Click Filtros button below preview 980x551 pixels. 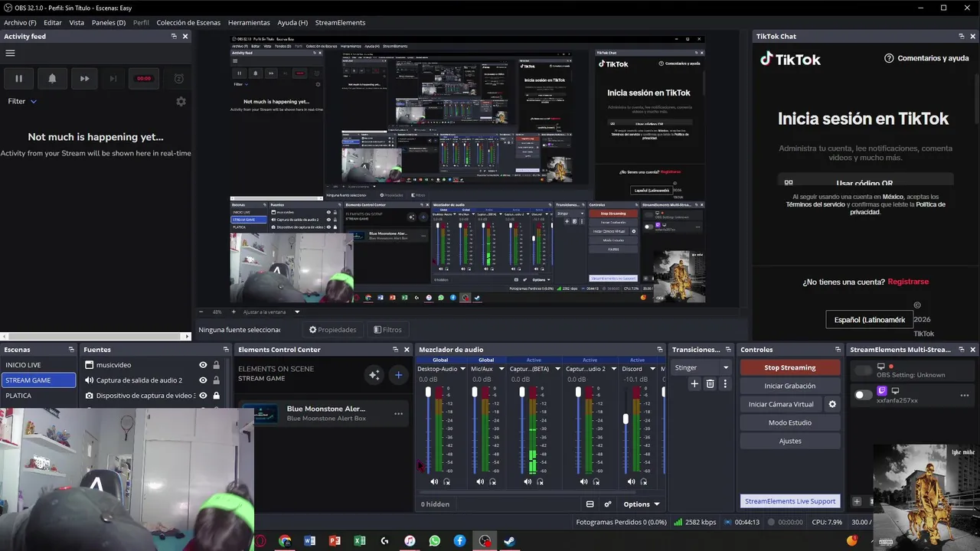(387, 330)
